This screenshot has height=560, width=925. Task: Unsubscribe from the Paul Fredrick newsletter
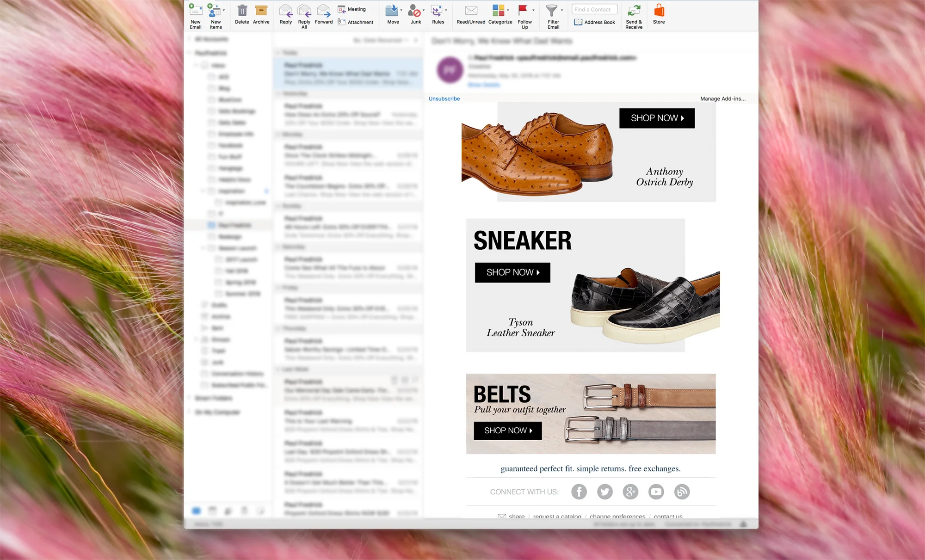tap(444, 98)
